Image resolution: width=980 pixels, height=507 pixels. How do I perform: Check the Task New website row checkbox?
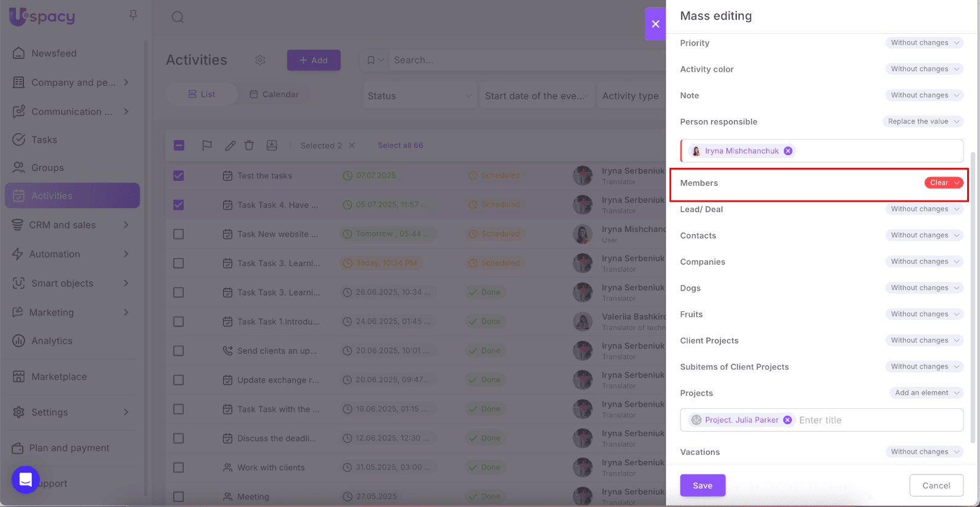tap(179, 234)
